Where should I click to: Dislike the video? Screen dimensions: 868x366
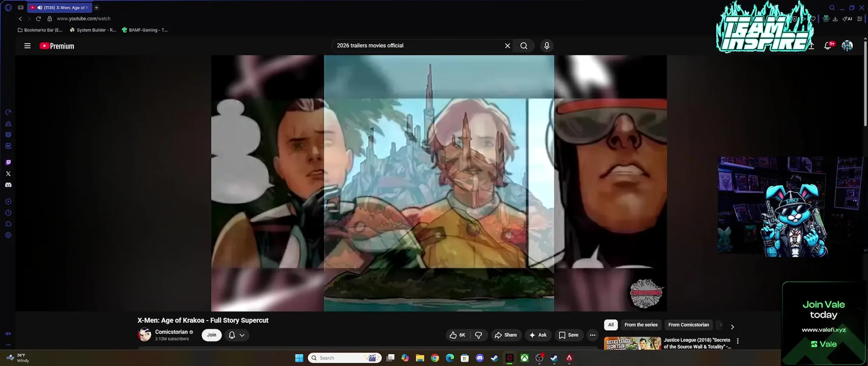[x=478, y=335]
